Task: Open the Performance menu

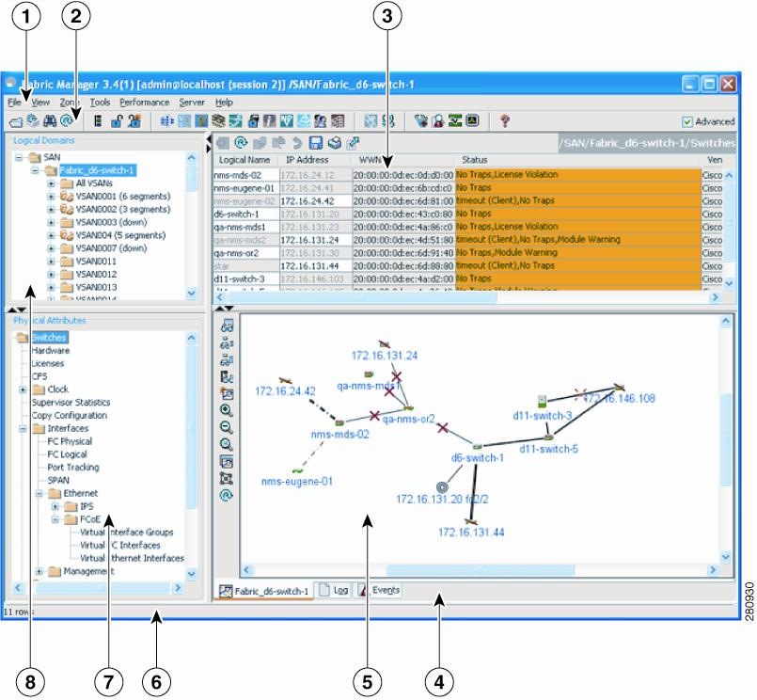Action: click(145, 103)
